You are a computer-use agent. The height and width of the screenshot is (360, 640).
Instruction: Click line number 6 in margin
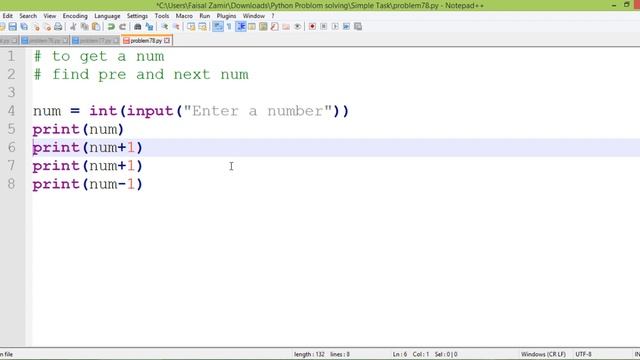click(x=11, y=147)
